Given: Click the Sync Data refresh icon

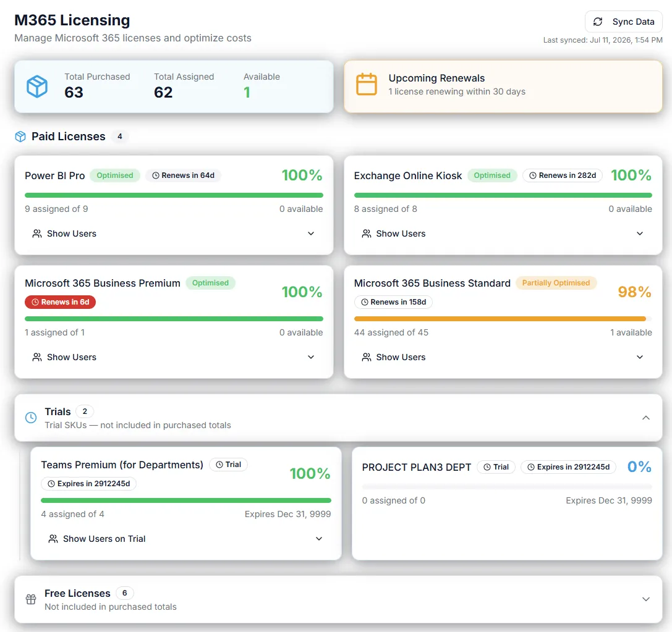Looking at the screenshot, I should click(x=597, y=22).
